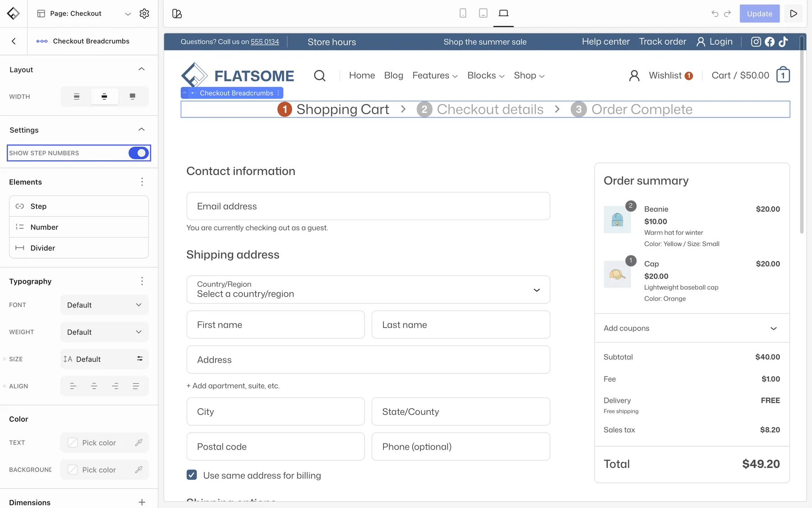The width and height of the screenshot is (812, 508).
Task: Uncheck Use same address for billing
Action: click(192, 475)
